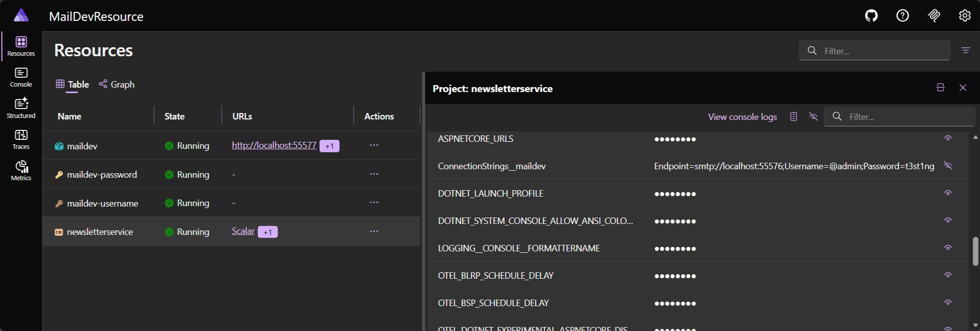The width and height of the screenshot is (980, 331).
Task: Toggle details panel orientation icon
Action: [940, 88]
